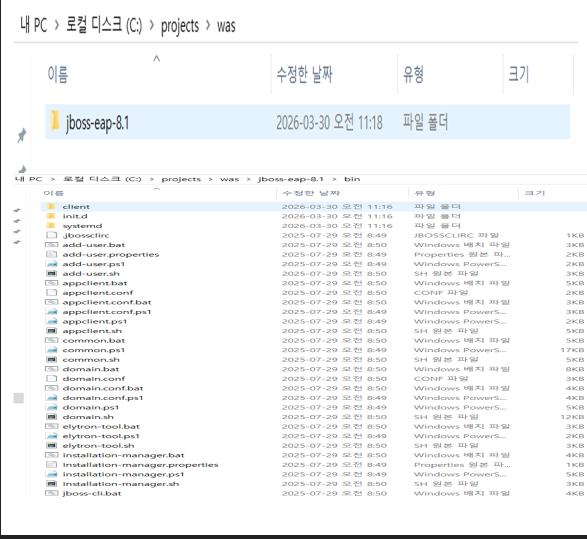Select file name domain.conf.ps1
The image size is (587, 539).
tap(103, 398)
